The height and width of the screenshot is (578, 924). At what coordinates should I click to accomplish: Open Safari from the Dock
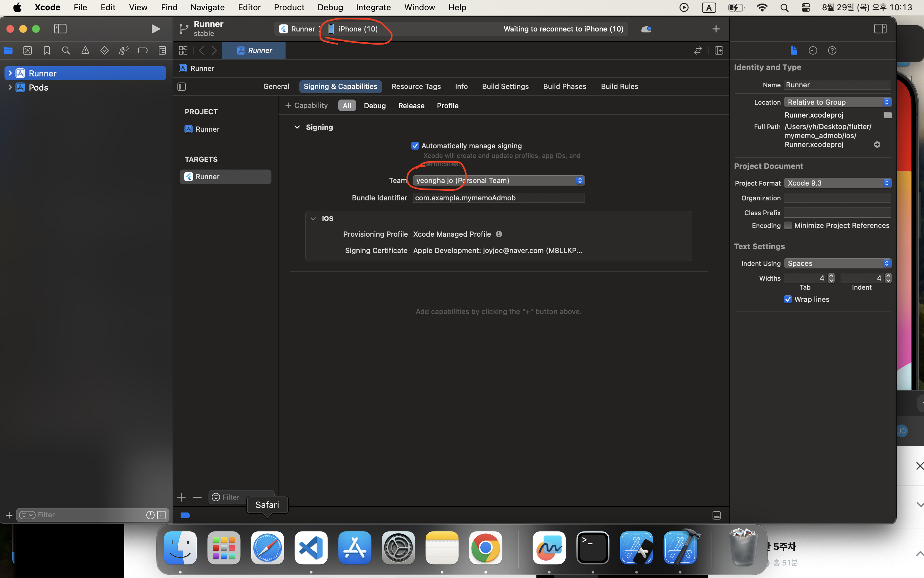click(267, 548)
